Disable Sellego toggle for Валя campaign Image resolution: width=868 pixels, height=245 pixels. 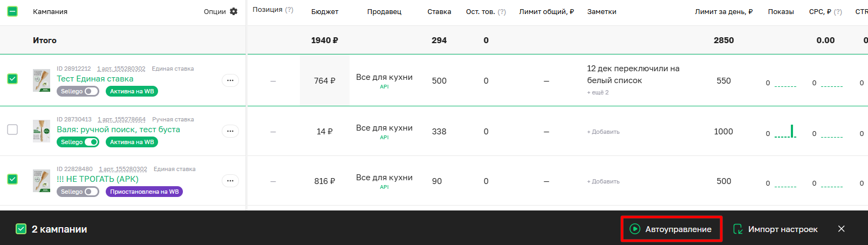point(91,142)
